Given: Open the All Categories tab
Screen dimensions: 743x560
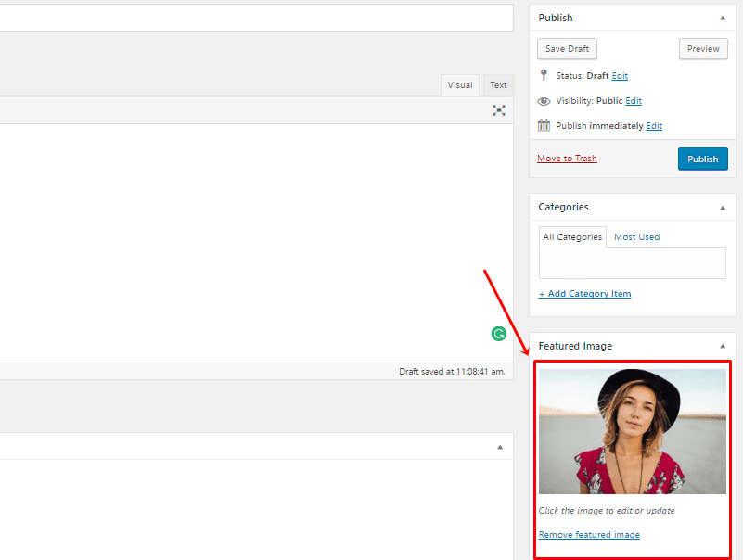Looking at the screenshot, I should (572, 236).
